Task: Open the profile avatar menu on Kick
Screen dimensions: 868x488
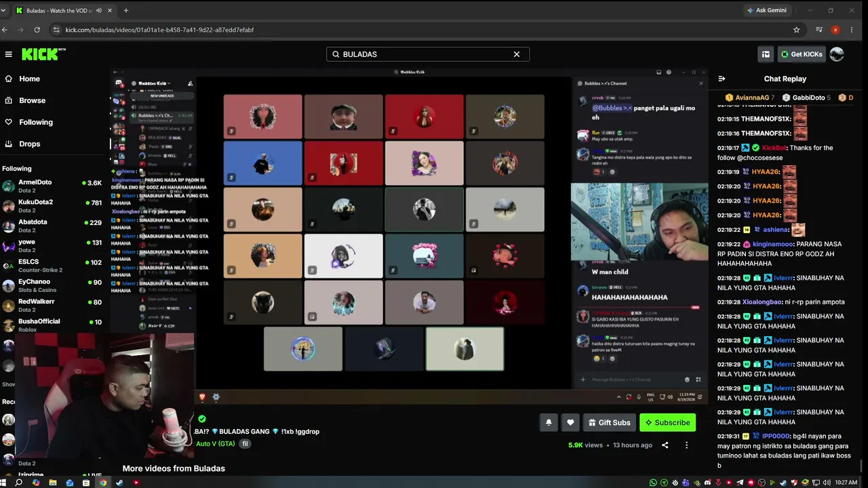Action: pos(837,54)
